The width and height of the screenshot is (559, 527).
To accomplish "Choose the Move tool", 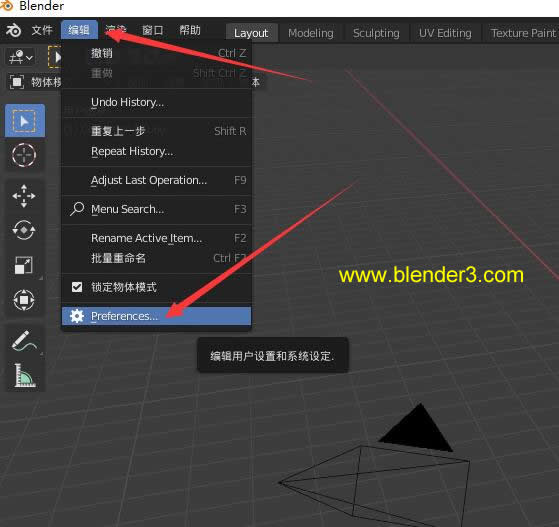I will point(24,196).
